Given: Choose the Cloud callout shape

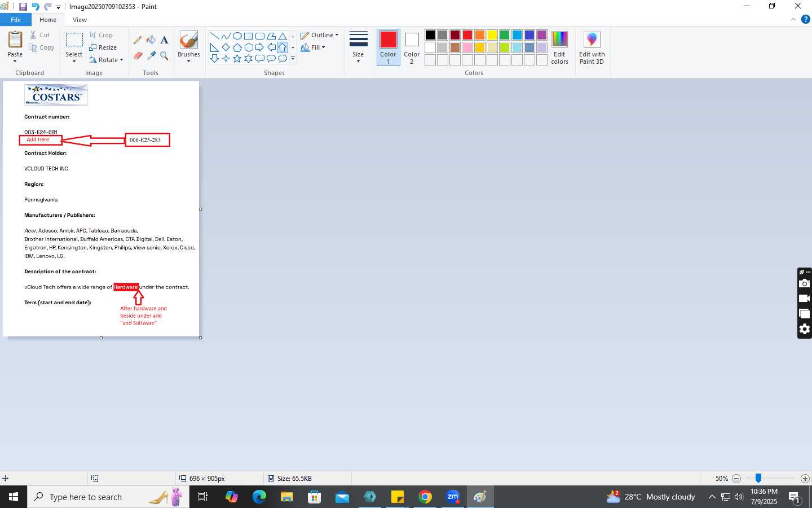Looking at the screenshot, I should click(283, 59).
